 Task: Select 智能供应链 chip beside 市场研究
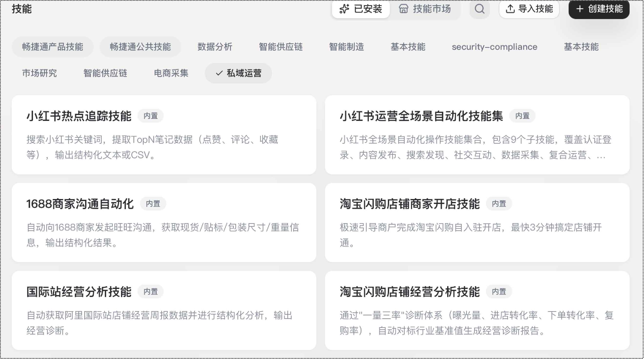[x=105, y=73]
